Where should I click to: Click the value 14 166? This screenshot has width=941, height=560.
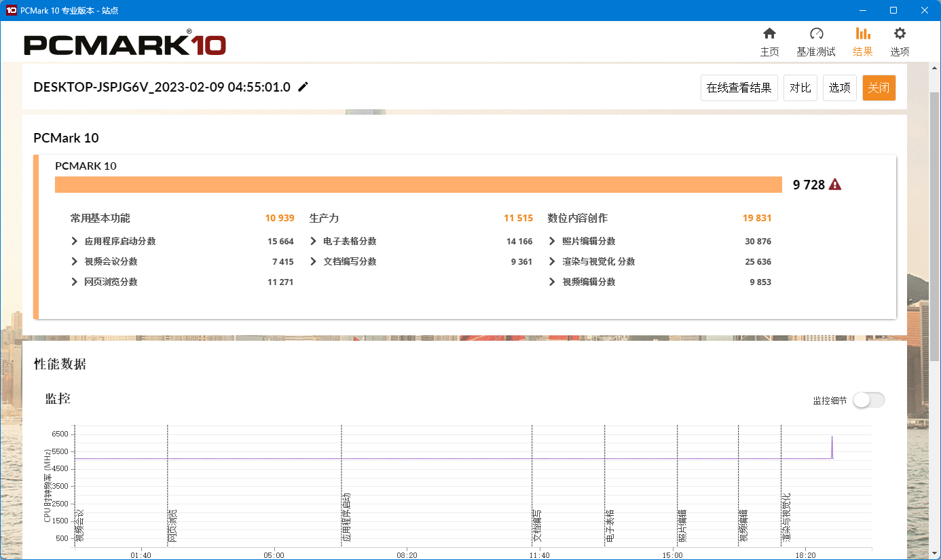519,242
